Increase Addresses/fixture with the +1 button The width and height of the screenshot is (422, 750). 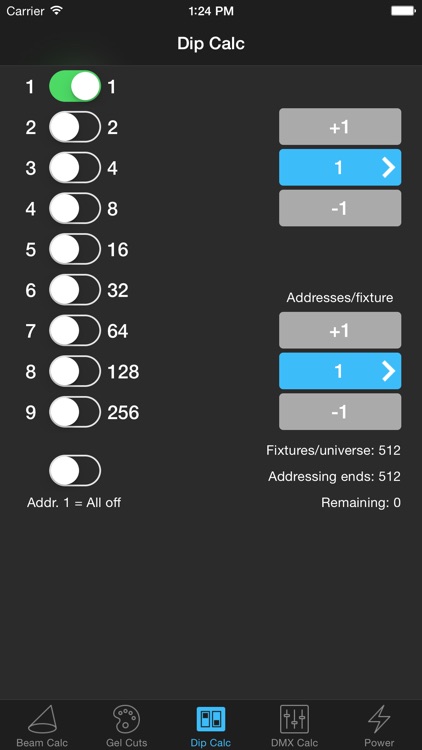pyautogui.click(x=340, y=331)
